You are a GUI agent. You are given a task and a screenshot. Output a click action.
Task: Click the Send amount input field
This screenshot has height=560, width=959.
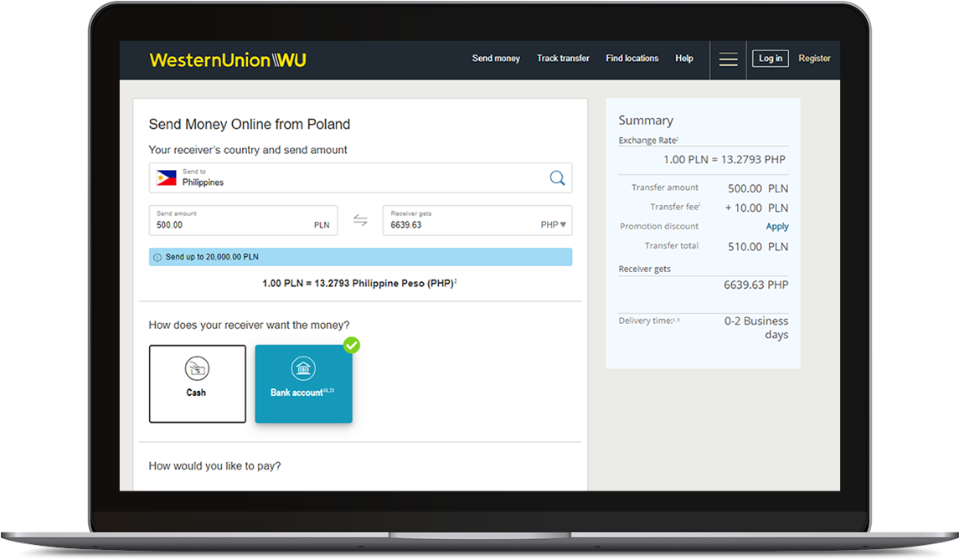(244, 220)
